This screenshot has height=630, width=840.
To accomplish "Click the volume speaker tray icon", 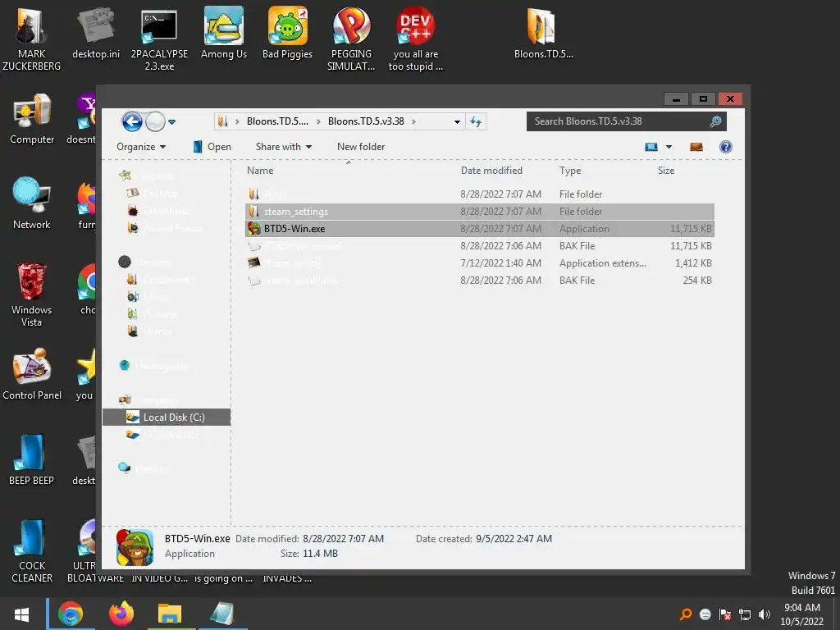I will coord(764,614).
